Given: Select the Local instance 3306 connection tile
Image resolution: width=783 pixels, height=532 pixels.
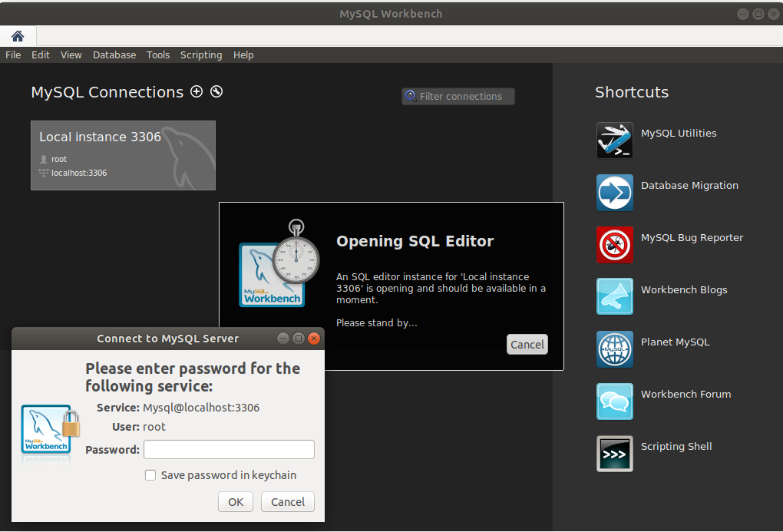Looking at the screenshot, I should [x=124, y=155].
